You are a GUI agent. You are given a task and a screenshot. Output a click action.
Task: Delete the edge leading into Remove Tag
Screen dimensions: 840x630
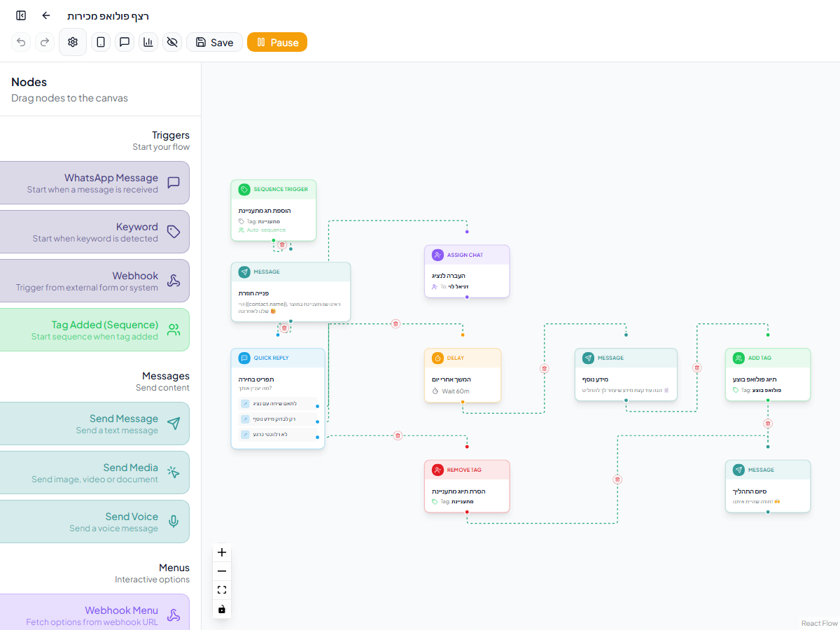point(398,435)
